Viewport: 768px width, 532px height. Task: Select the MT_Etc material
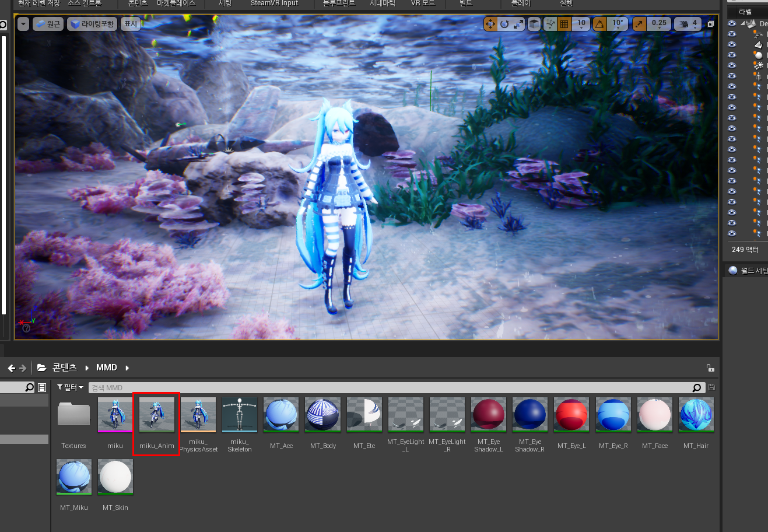(364, 424)
